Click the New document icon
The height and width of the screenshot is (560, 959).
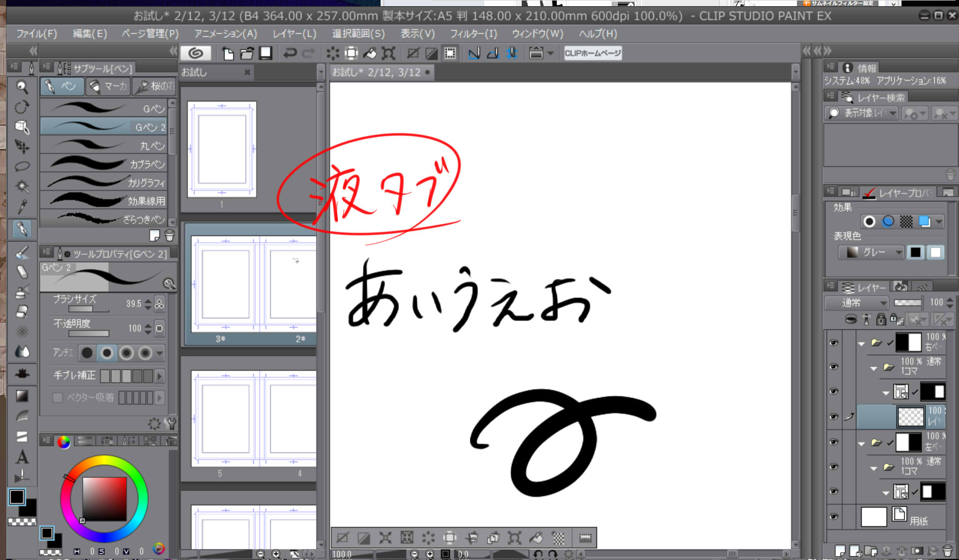(x=228, y=53)
